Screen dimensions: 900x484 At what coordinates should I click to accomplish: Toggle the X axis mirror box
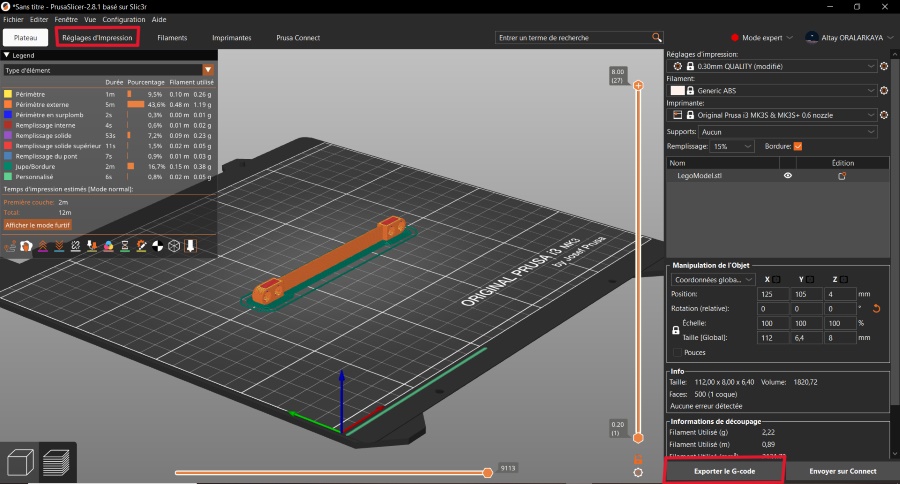point(776,280)
